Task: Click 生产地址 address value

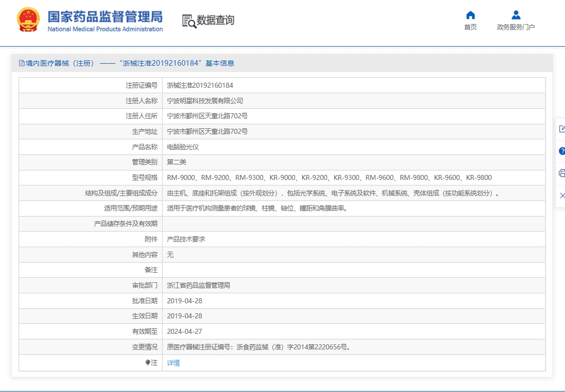Action: pyautogui.click(x=207, y=131)
